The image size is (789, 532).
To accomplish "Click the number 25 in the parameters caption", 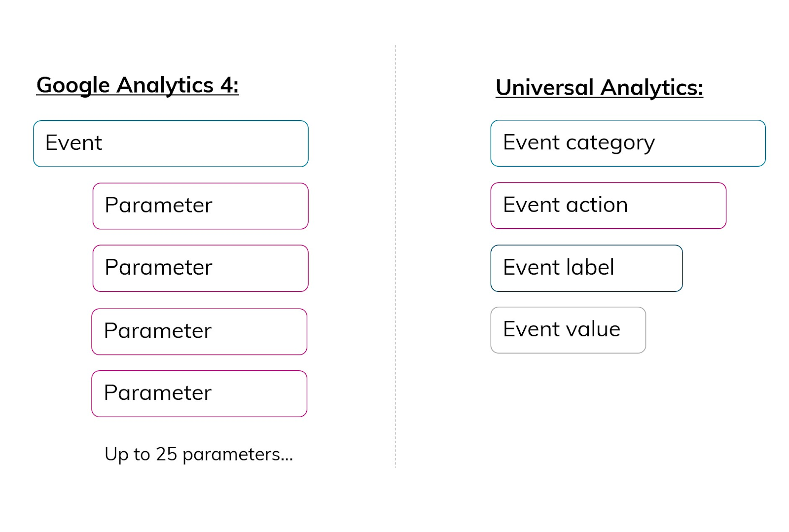I will 166,454.
